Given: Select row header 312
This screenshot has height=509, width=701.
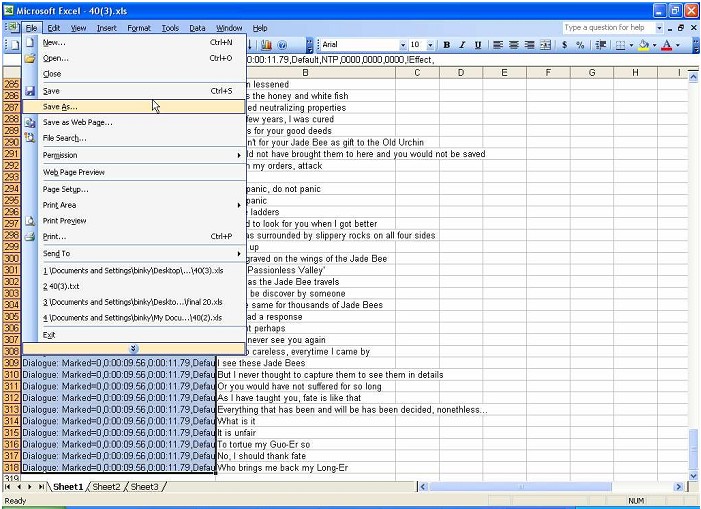Looking at the screenshot, I should [x=12, y=398].
